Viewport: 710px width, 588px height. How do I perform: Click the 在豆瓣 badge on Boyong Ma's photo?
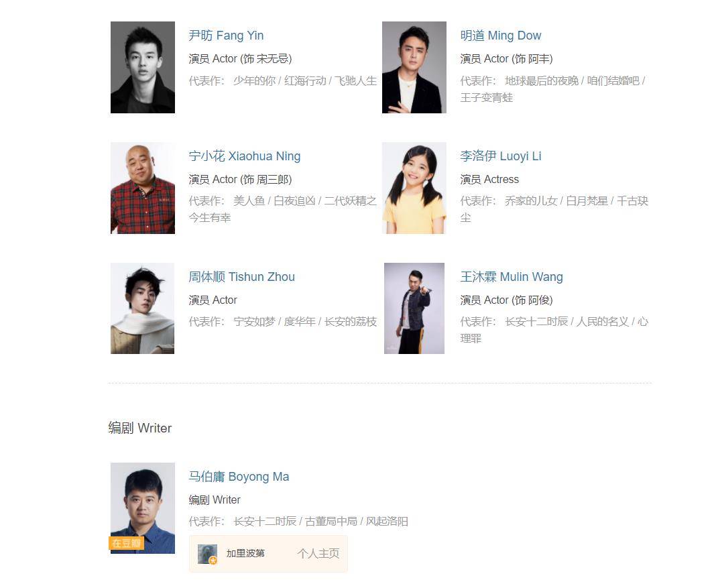[127, 543]
